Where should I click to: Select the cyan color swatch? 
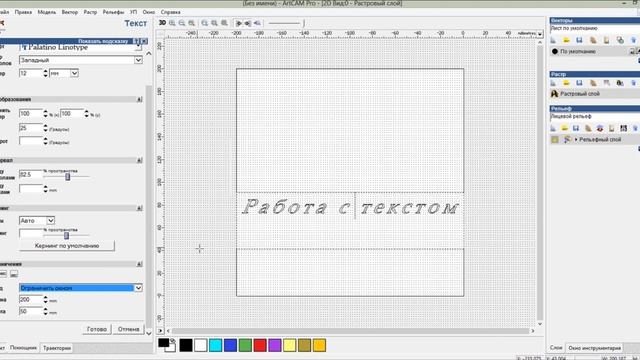click(216, 345)
